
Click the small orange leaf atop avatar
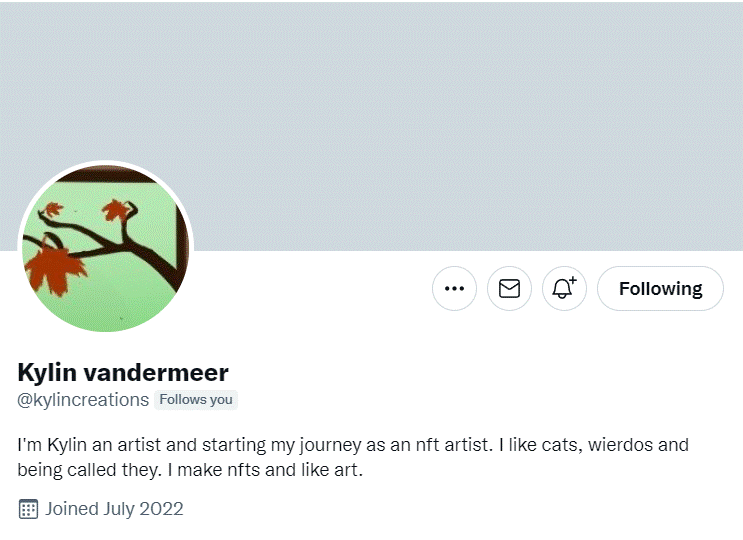(x=53, y=208)
